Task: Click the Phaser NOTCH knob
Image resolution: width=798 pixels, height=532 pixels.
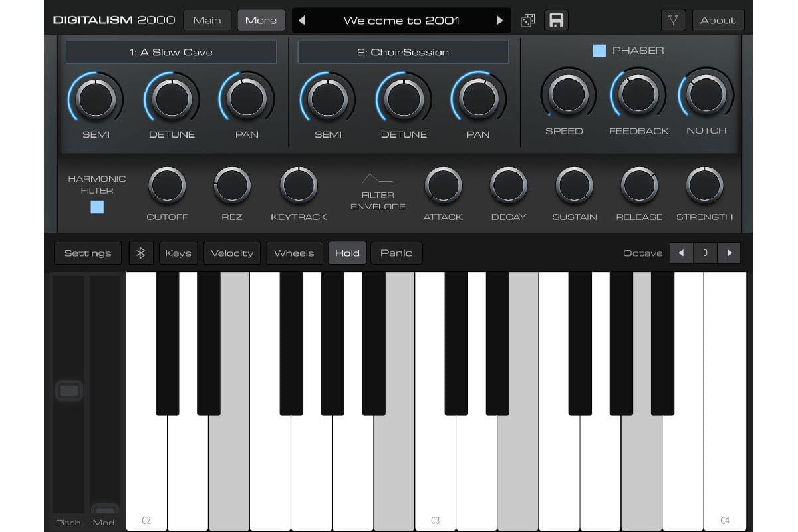Action: pos(706,95)
